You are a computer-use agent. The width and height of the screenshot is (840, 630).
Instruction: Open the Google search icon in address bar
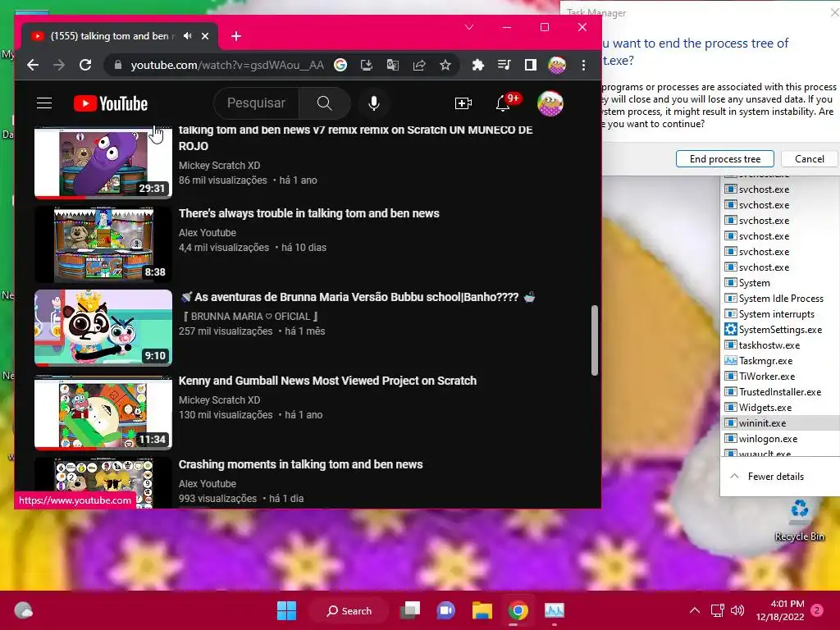pos(340,66)
